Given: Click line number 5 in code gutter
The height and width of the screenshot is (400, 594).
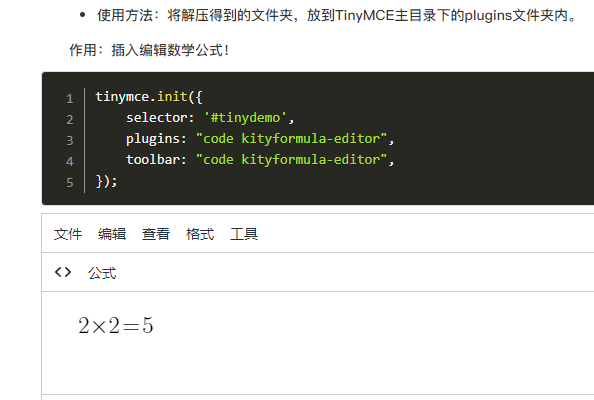Looking at the screenshot, I should click(70, 183).
